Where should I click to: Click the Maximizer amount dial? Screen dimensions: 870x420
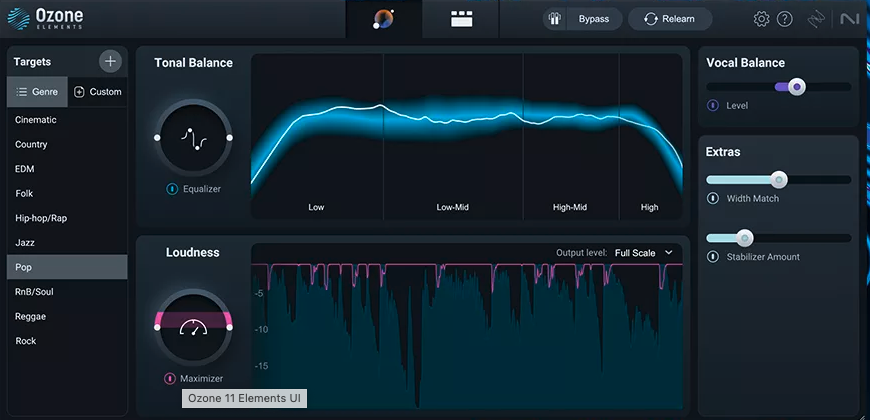pos(193,327)
